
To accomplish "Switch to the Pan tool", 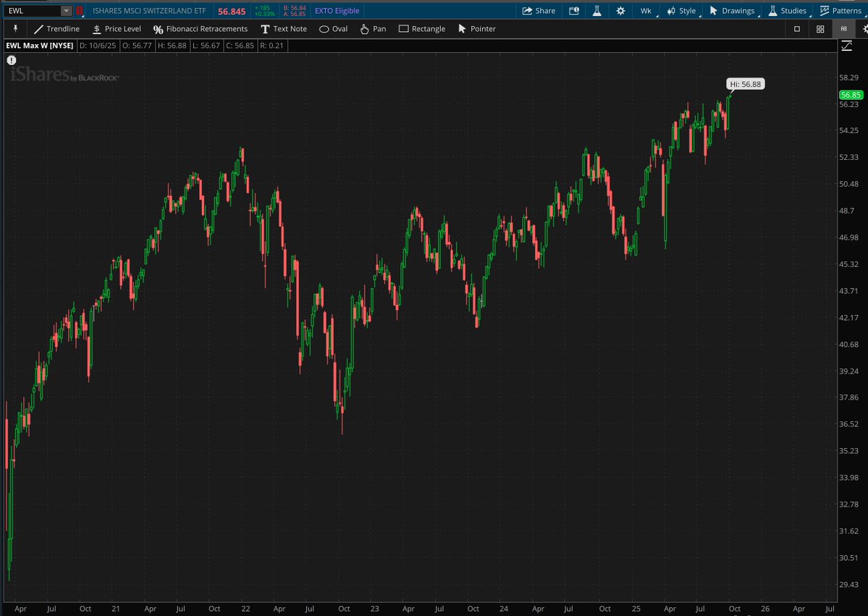I will coord(373,29).
